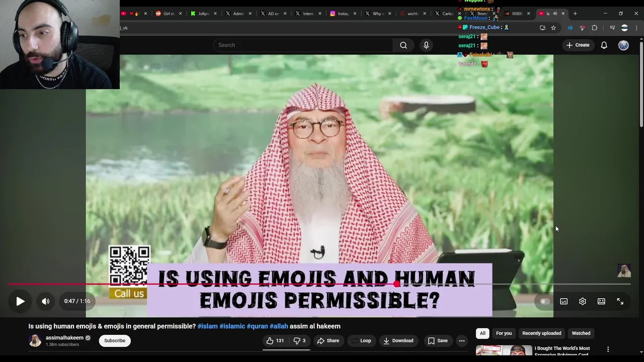Image resolution: width=644 pixels, height=362 pixels.
Task: Switch to theater mode
Action: (601, 301)
